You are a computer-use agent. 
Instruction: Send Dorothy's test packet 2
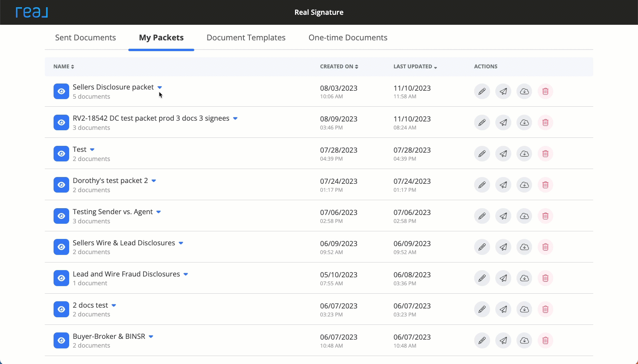pyautogui.click(x=503, y=185)
